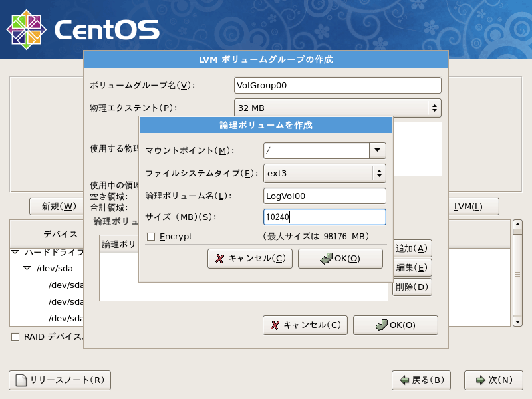The height and width of the screenshot is (399, 532).
Task: Collapse the ハードドライブ tree expander
Action: pos(15,253)
